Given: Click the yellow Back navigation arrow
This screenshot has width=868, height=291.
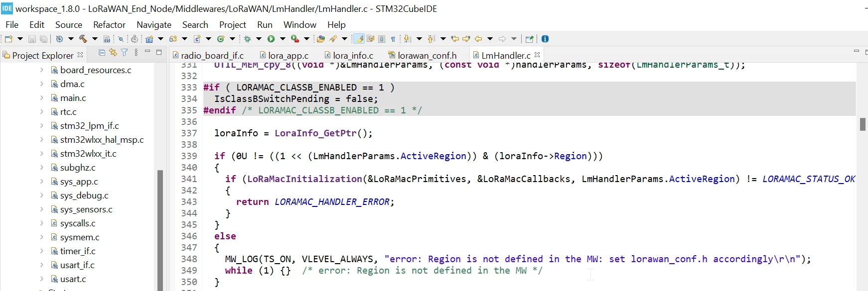Looking at the screenshot, I should tap(478, 39).
